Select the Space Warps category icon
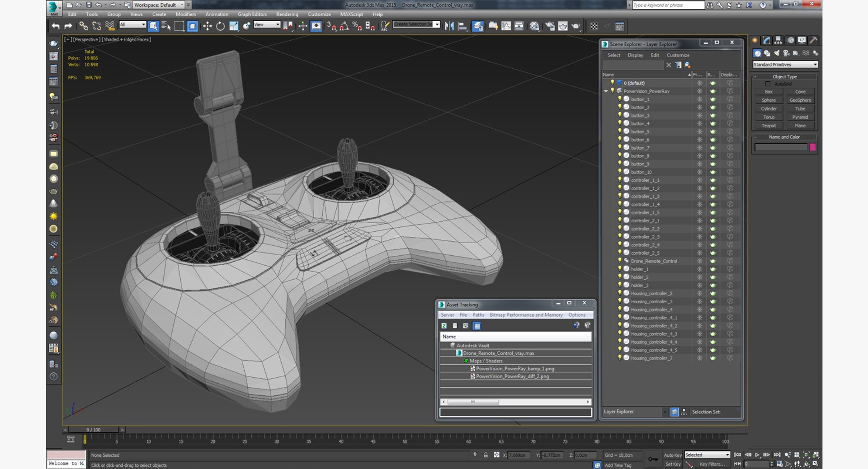Image resolution: width=868 pixels, height=469 pixels. tap(806, 53)
